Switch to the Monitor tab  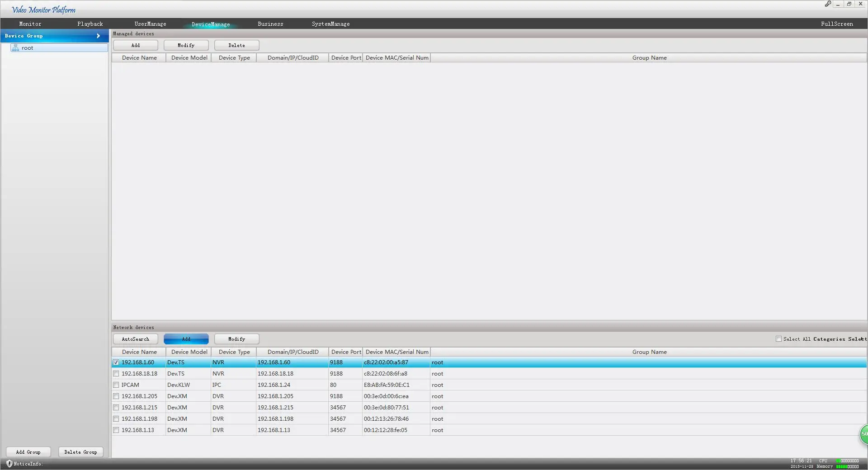click(30, 24)
